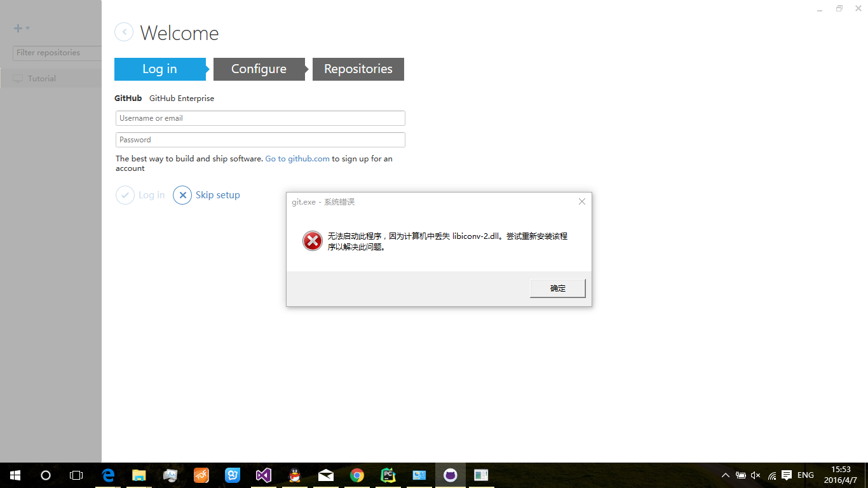Click the plus icon to add repository
This screenshot has width=868, height=488.
18,28
